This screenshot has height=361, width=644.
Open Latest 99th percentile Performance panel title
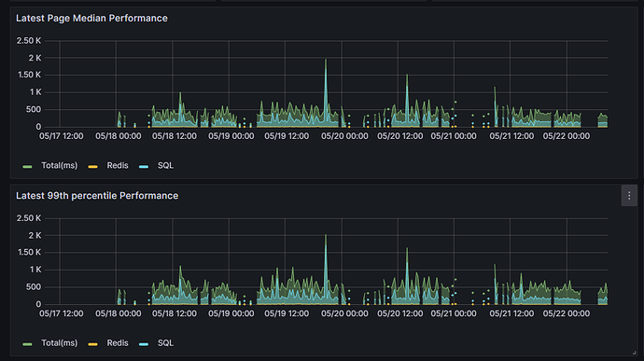pos(97,196)
